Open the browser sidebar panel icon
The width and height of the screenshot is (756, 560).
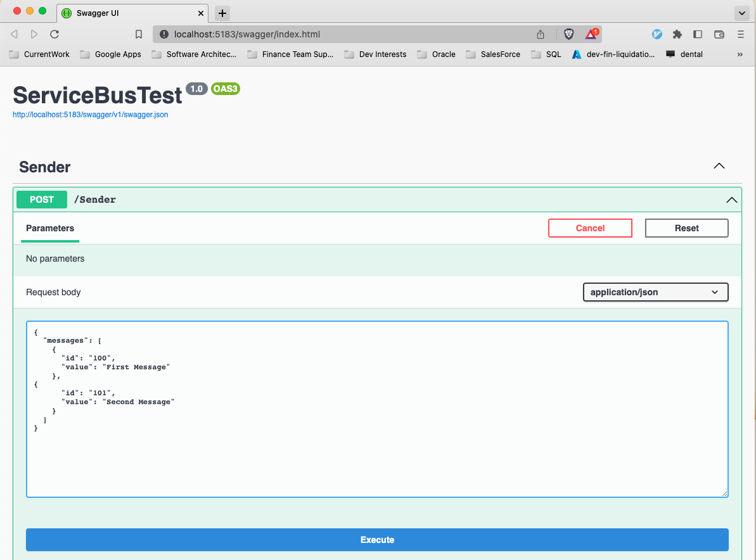pos(698,34)
